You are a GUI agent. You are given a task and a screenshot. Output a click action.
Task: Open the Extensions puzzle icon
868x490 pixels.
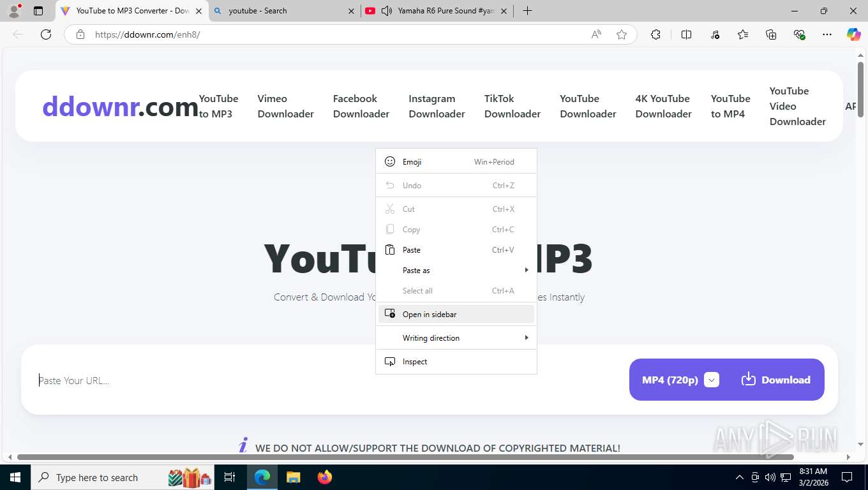pos(655,34)
